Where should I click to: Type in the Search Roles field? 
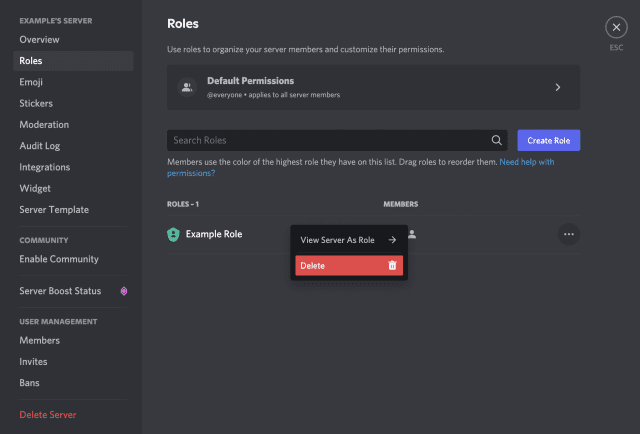coord(325,141)
